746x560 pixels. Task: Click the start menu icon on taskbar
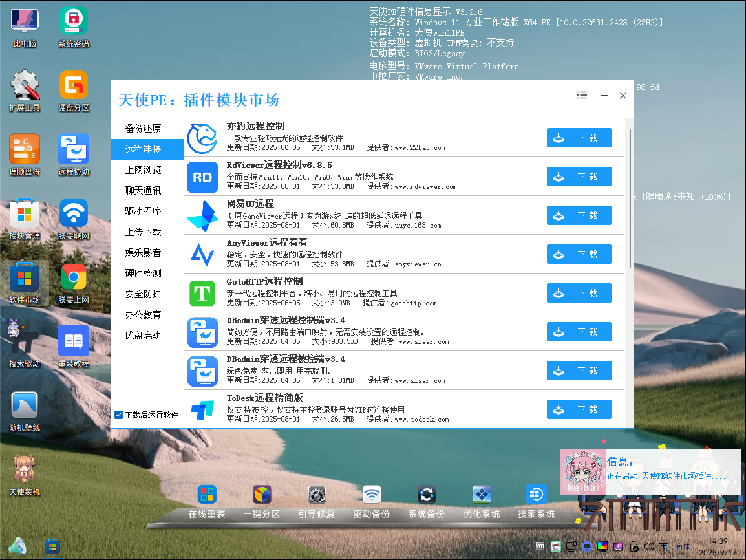(x=17, y=546)
